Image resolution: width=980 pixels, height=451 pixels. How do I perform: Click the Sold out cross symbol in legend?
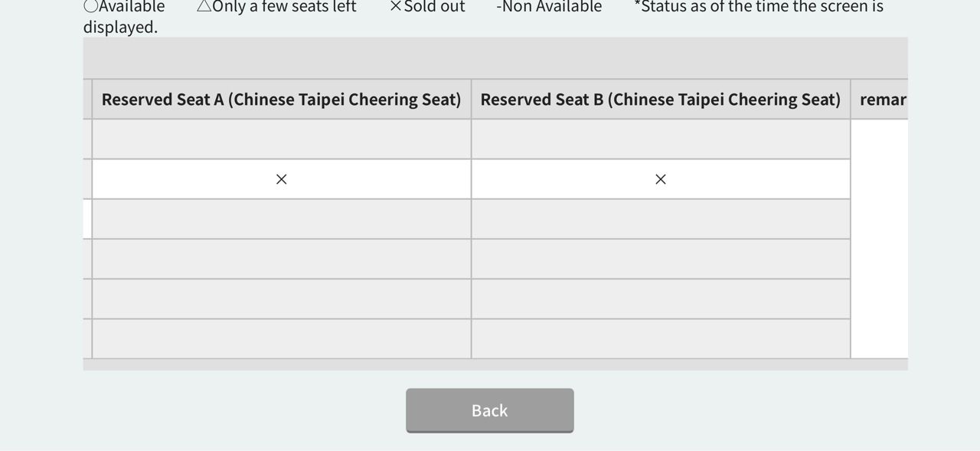click(395, 6)
